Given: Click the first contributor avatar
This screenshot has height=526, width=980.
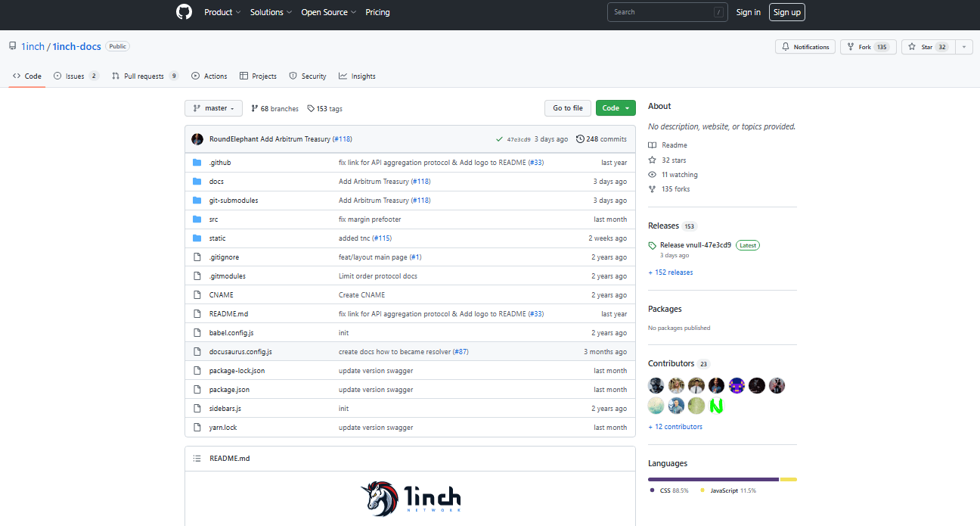Looking at the screenshot, I should pyautogui.click(x=656, y=385).
